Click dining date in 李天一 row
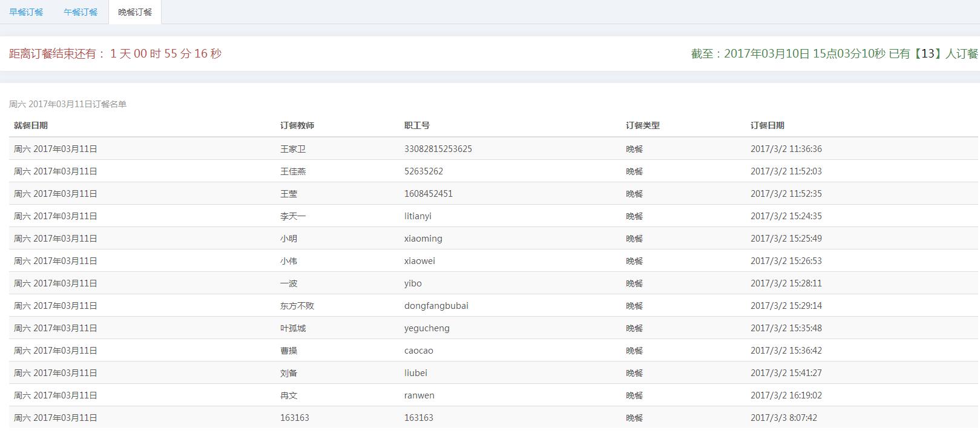 tap(56, 216)
